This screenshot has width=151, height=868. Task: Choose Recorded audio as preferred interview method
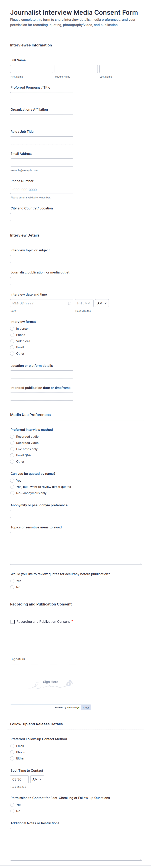point(12,437)
